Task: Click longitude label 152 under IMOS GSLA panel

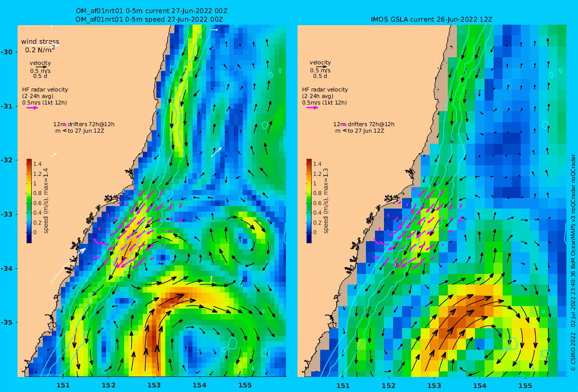Action: tap(389, 385)
